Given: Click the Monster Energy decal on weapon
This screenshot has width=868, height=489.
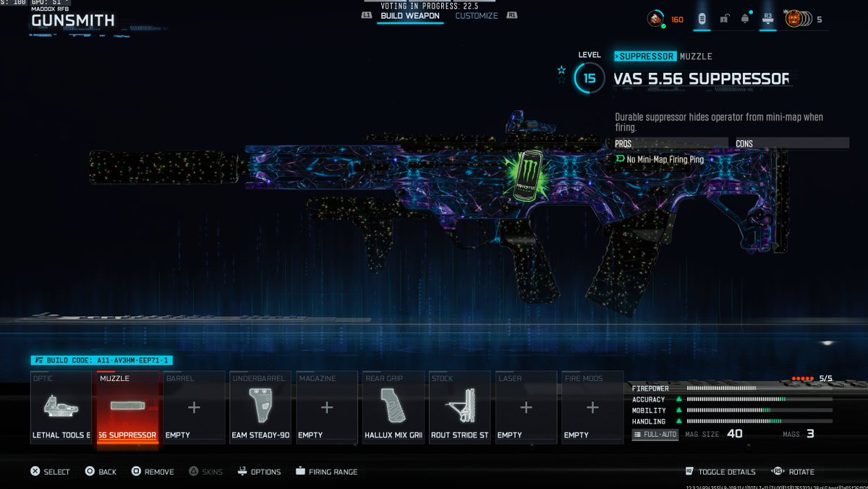Looking at the screenshot, I should 528,176.
